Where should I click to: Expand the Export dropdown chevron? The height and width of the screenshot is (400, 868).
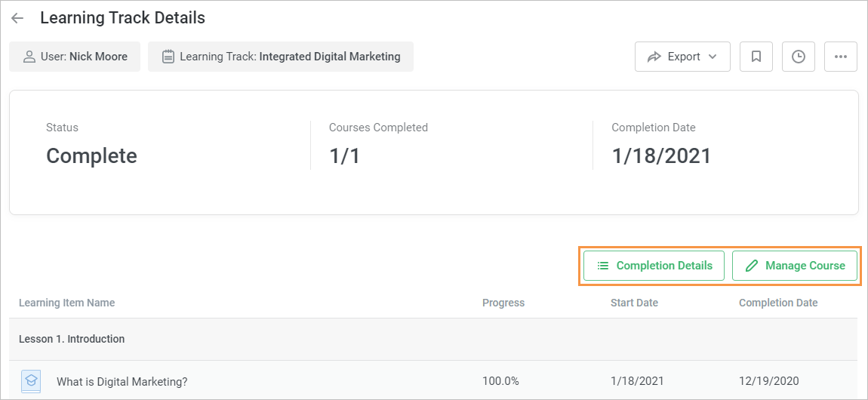713,57
